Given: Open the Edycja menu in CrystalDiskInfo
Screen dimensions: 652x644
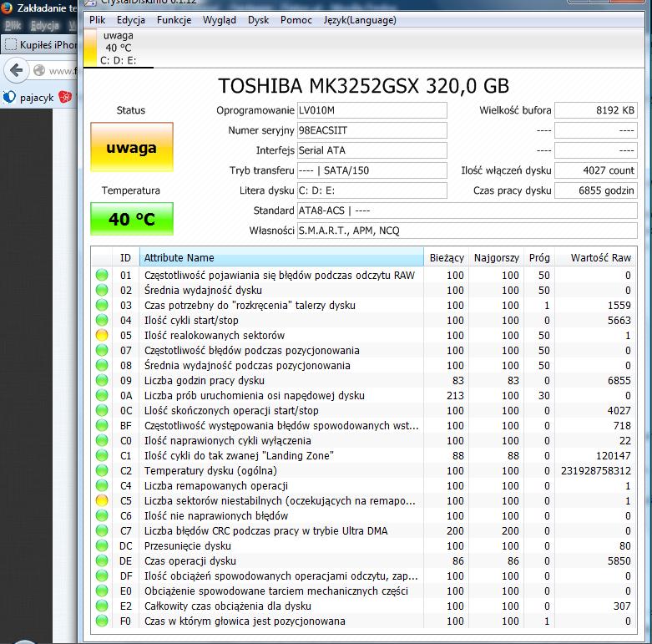Looking at the screenshot, I should (131, 20).
